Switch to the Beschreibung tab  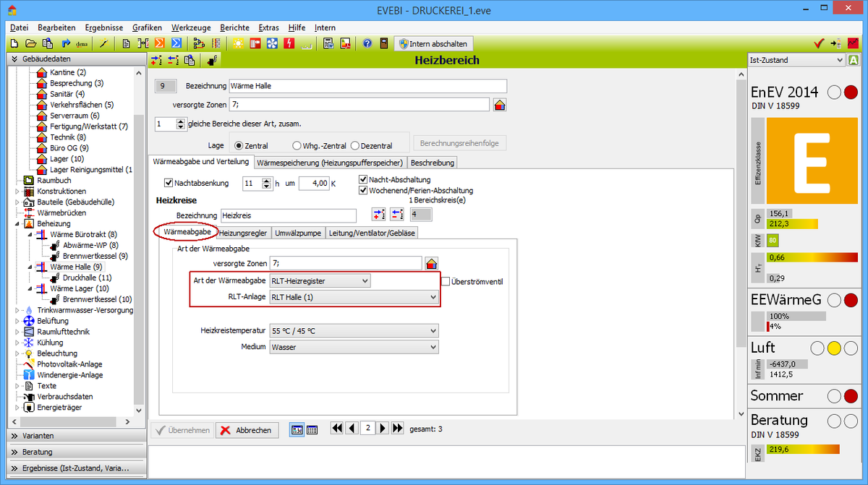433,163
